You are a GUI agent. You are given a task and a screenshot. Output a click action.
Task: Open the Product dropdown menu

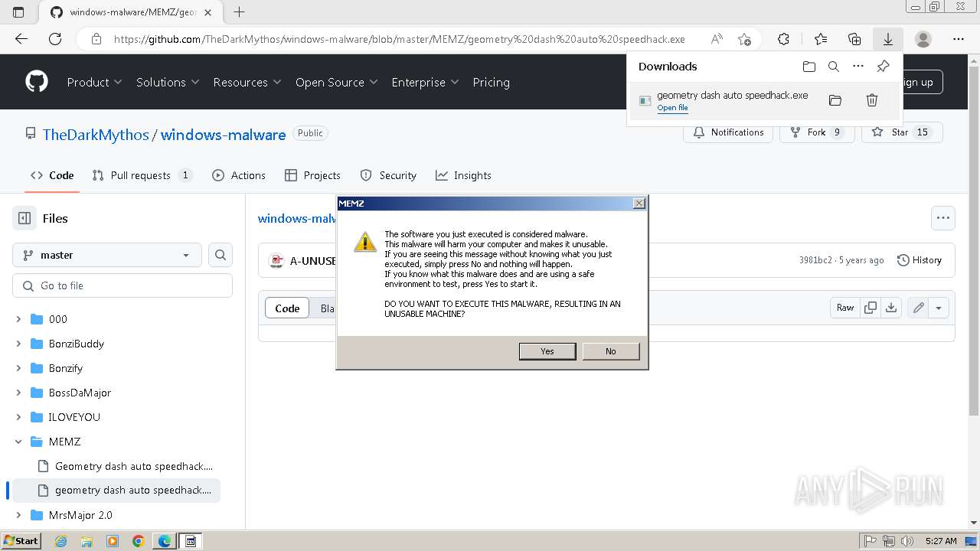94,82
